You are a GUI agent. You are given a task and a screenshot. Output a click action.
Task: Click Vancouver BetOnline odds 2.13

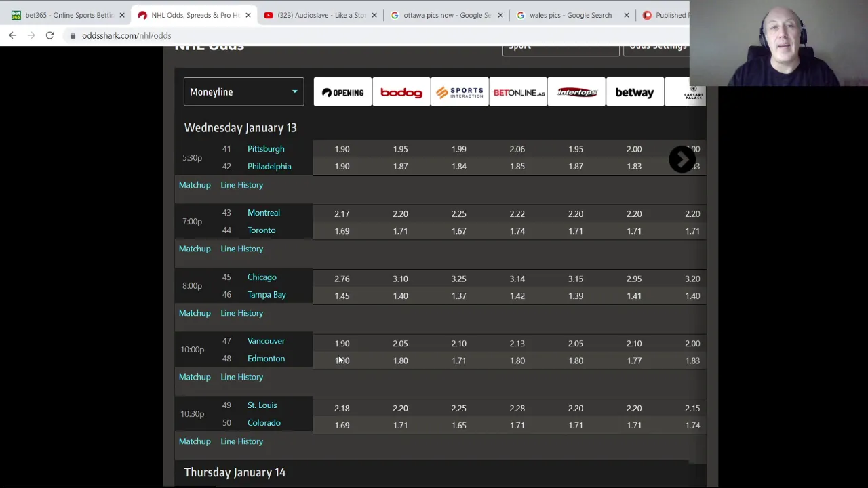pos(517,344)
